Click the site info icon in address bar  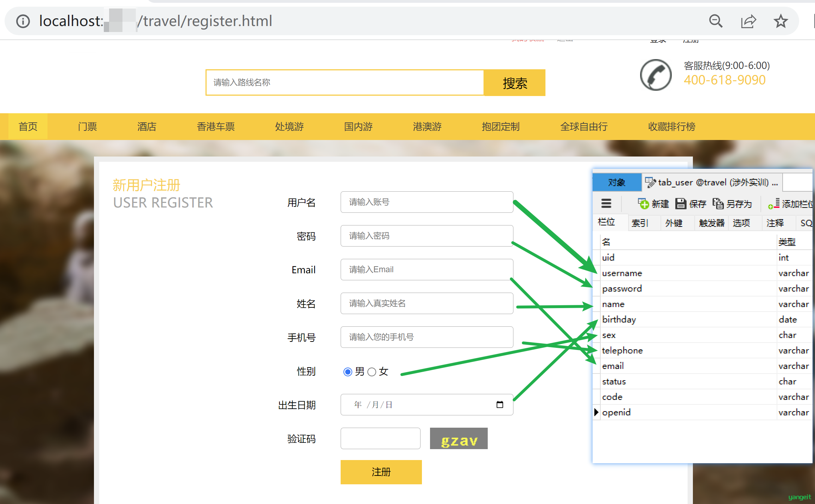pos(23,21)
